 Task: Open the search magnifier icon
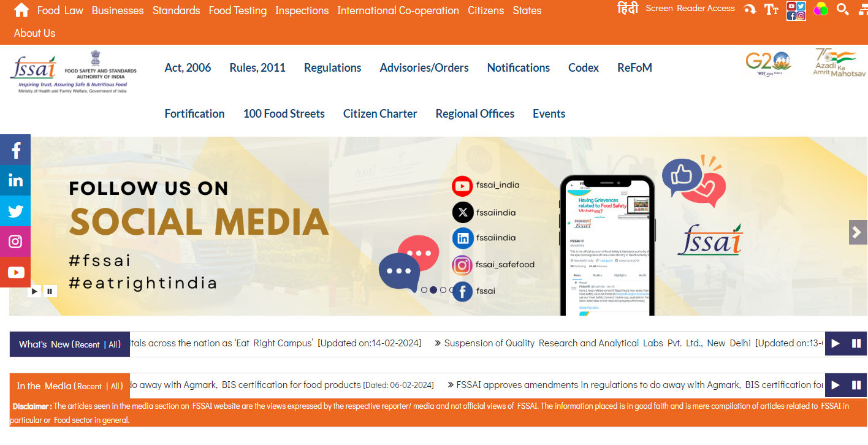point(842,9)
